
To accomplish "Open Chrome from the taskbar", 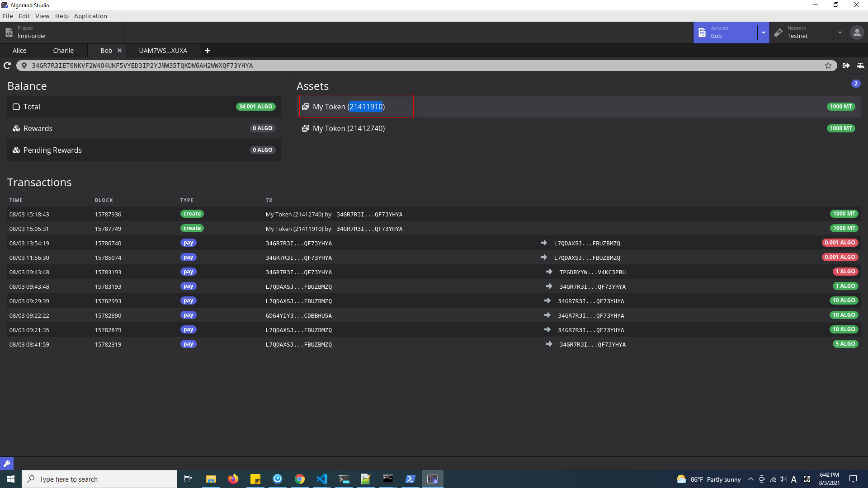I will pyautogui.click(x=300, y=479).
